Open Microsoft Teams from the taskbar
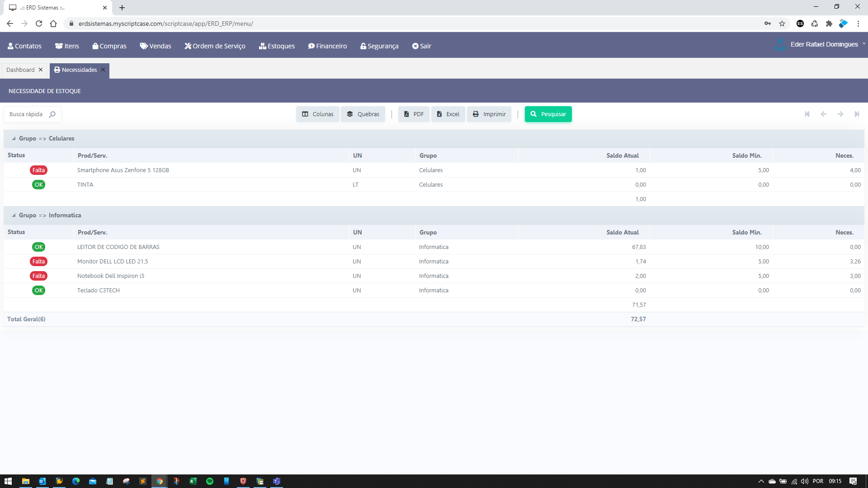This screenshot has width=868, height=488. point(277,481)
